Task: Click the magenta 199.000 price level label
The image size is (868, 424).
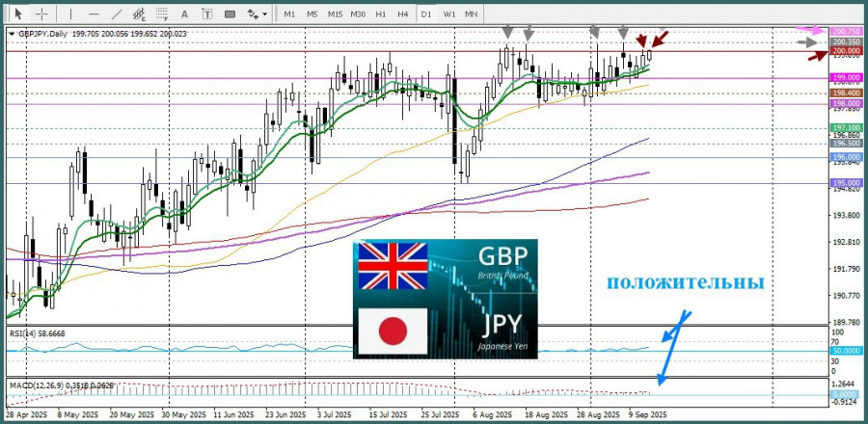Action: click(x=845, y=77)
